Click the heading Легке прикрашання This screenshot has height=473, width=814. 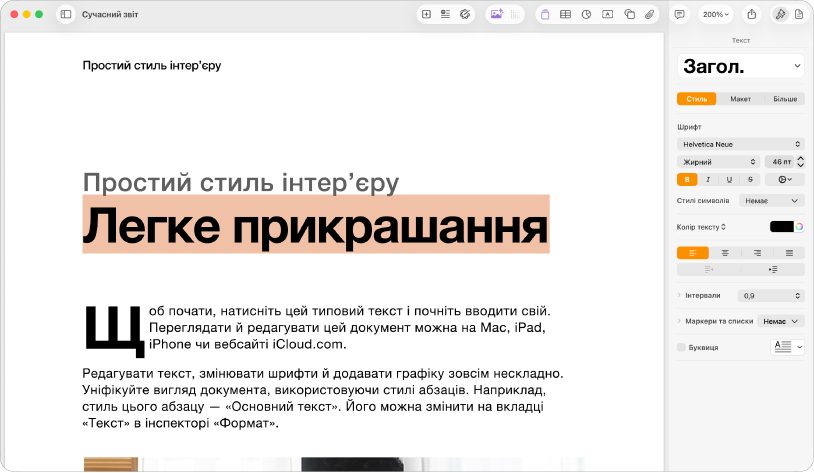pyautogui.click(x=315, y=225)
